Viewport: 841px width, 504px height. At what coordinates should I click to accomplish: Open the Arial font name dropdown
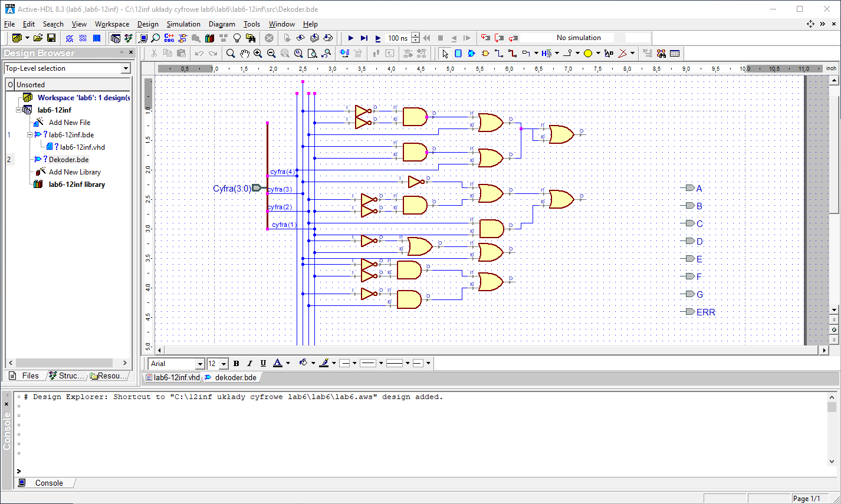click(200, 364)
